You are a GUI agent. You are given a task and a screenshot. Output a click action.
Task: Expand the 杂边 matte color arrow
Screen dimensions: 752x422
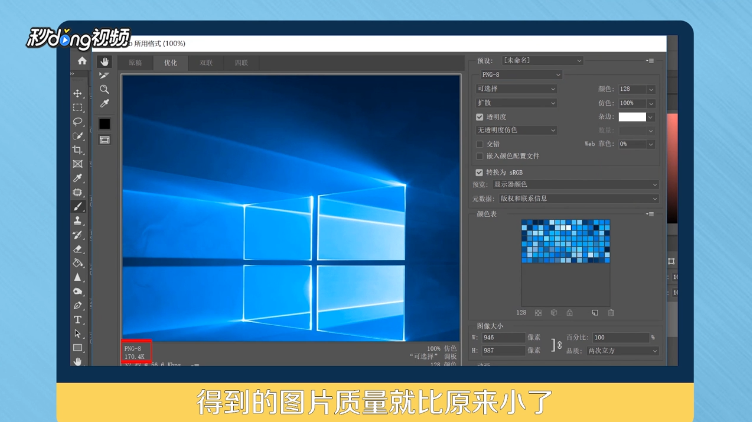651,117
